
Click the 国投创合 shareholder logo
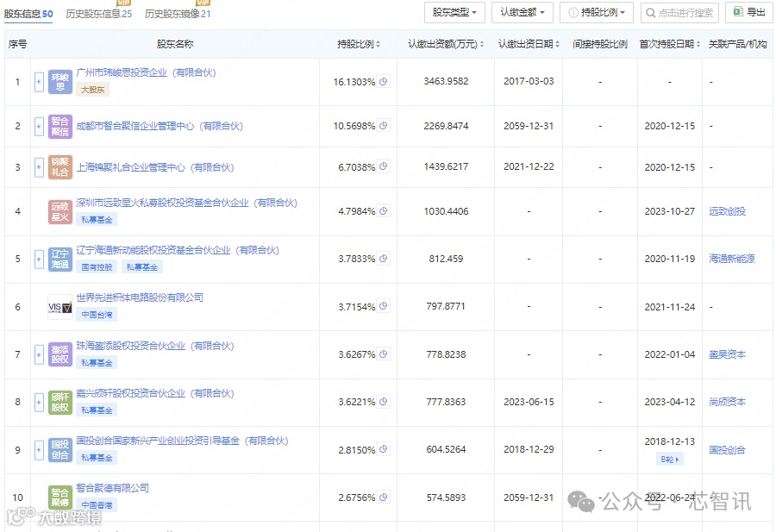coord(60,450)
